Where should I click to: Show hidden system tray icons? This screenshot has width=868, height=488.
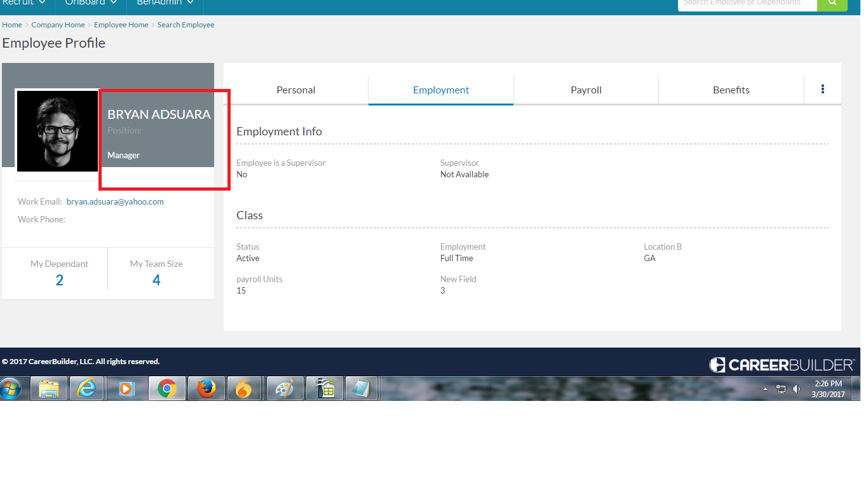pyautogui.click(x=765, y=389)
